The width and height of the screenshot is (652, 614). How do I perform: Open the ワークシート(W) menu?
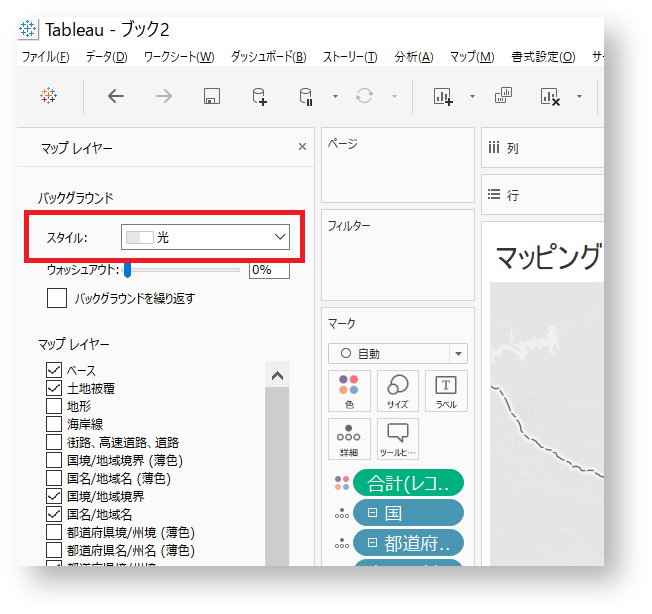tap(179, 57)
